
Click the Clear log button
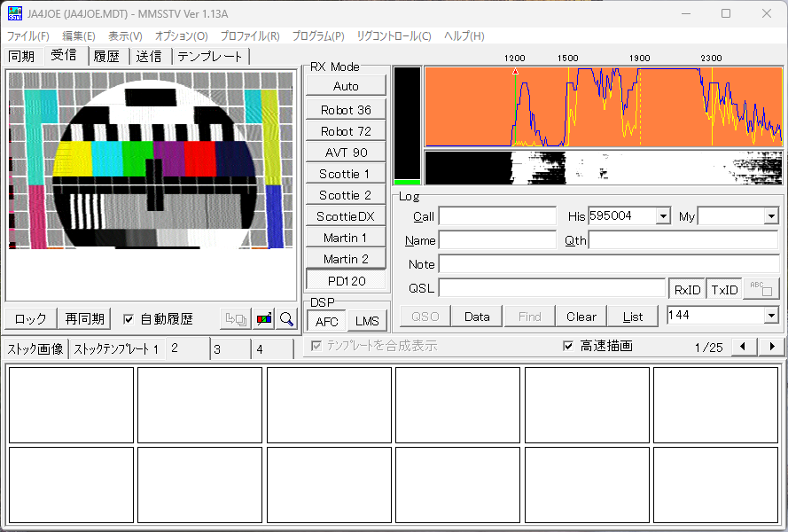[x=581, y=317]
